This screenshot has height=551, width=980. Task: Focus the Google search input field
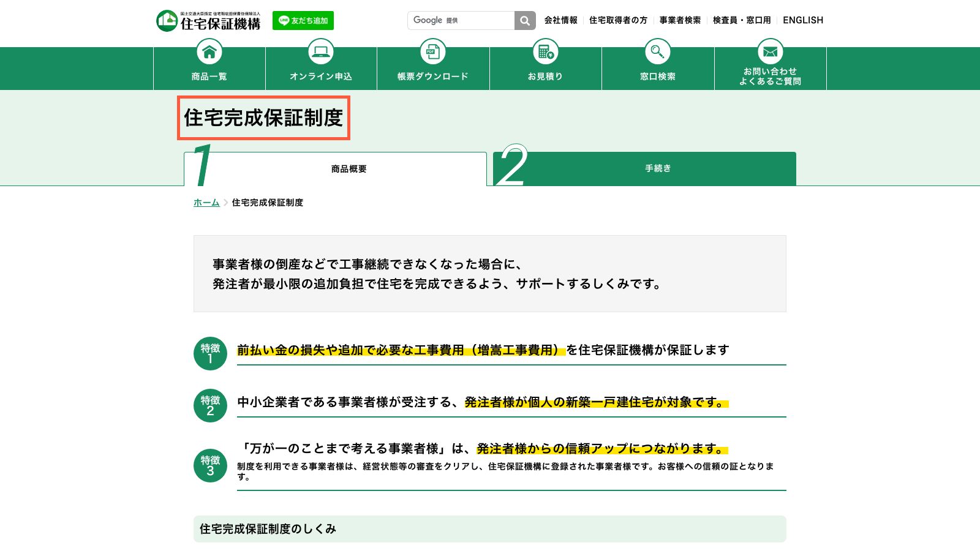(x=461, y=20)
